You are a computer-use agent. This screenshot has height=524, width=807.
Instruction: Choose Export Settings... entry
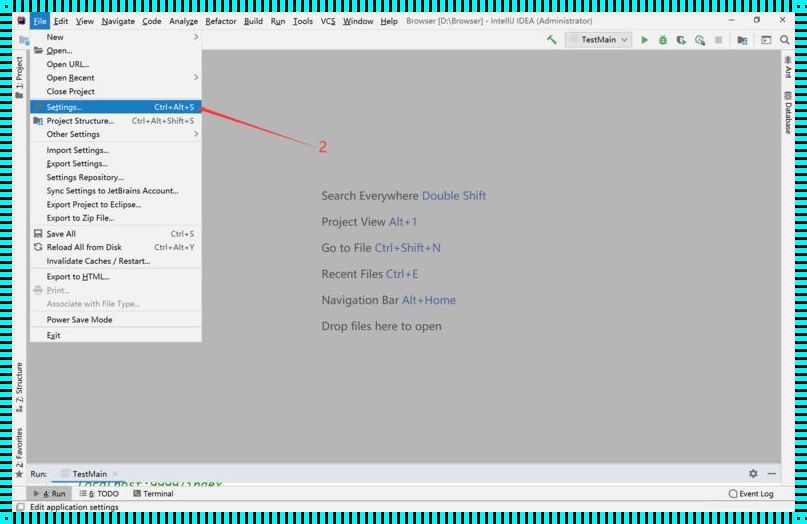tap(116, 164)
